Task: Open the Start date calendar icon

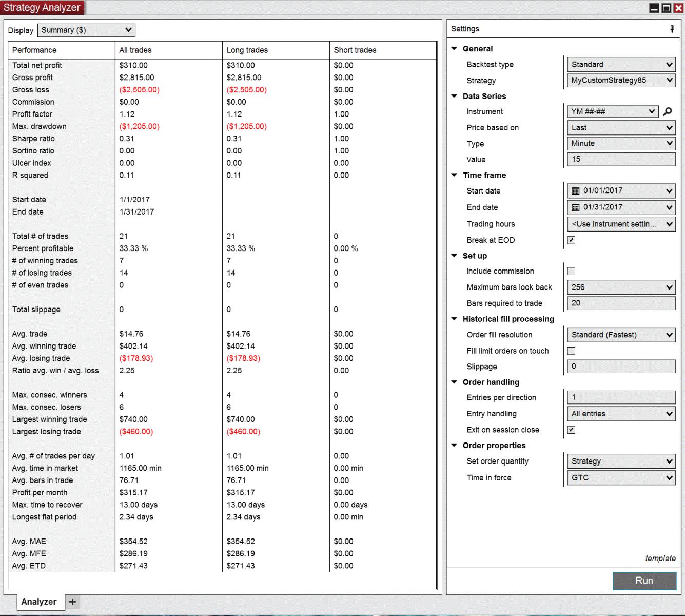Action: tap(575, 191)
